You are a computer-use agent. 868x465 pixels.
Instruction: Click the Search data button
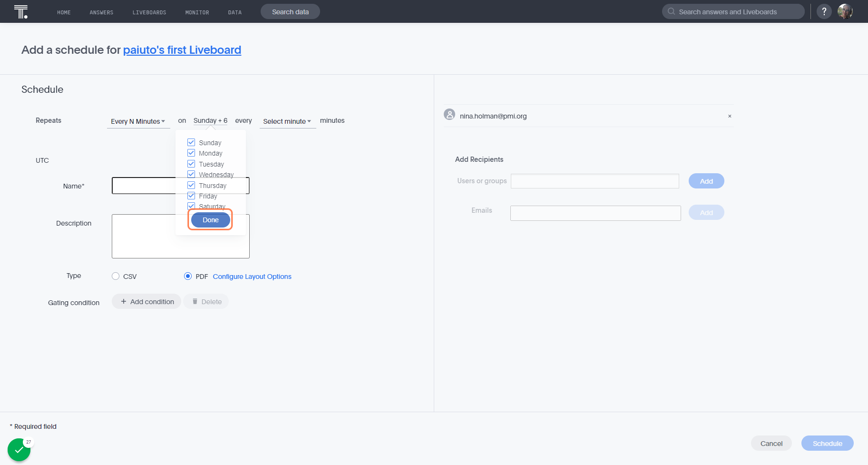pyautogui.click(x=290, y=11)
